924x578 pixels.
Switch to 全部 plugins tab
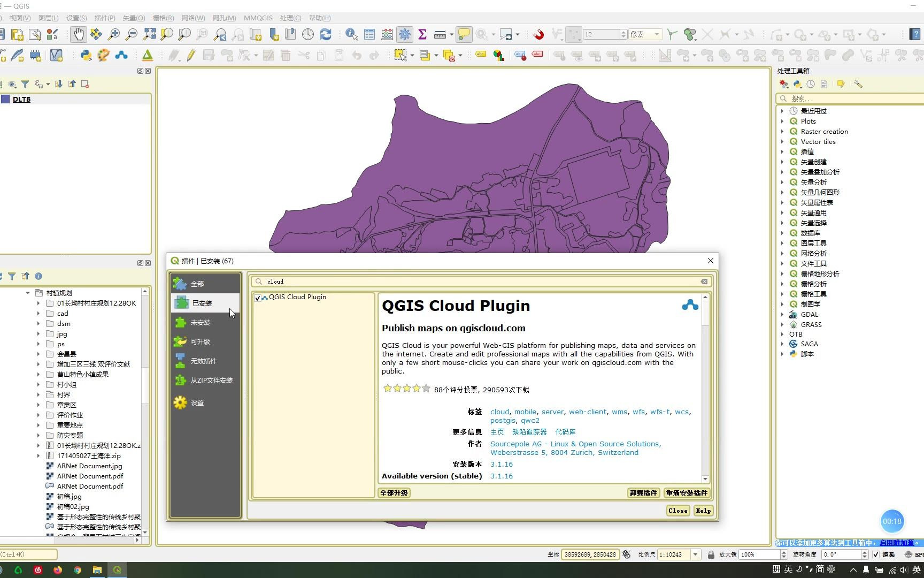pos(205,284)
